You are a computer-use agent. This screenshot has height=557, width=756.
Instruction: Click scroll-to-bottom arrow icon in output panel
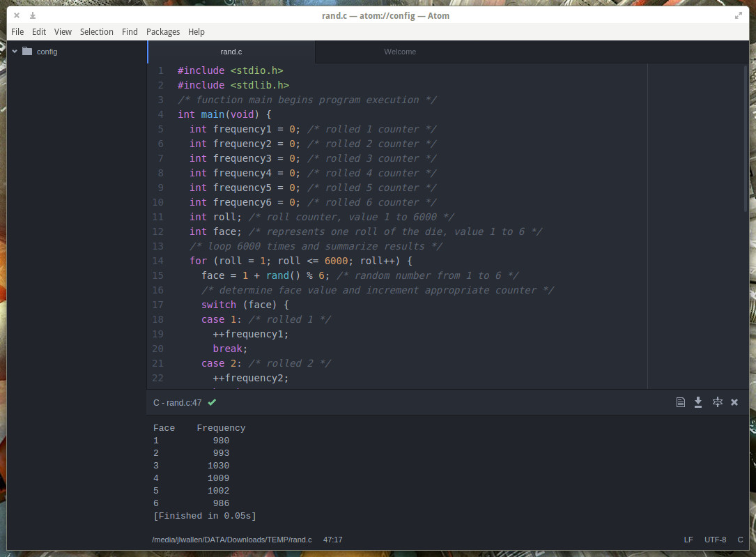coord(698,402)
